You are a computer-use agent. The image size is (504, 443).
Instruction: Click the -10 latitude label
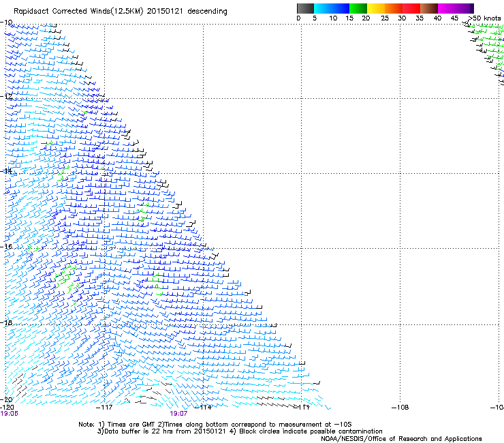pyautogui.click(x=6, y=22)
